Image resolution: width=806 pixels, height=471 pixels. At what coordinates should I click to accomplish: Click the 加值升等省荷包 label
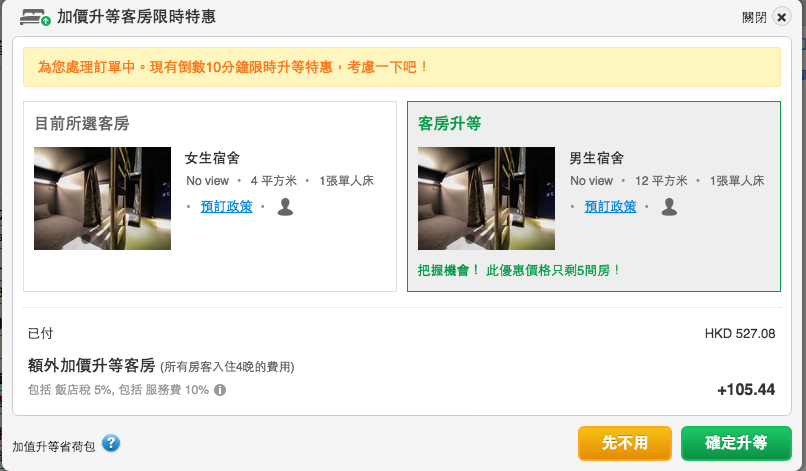click(x=54, y=446)
